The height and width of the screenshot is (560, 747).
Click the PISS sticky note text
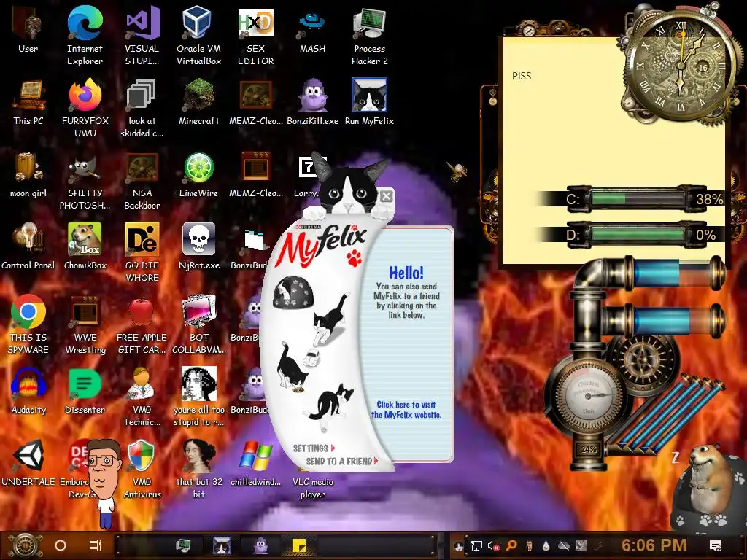point(521,76)
